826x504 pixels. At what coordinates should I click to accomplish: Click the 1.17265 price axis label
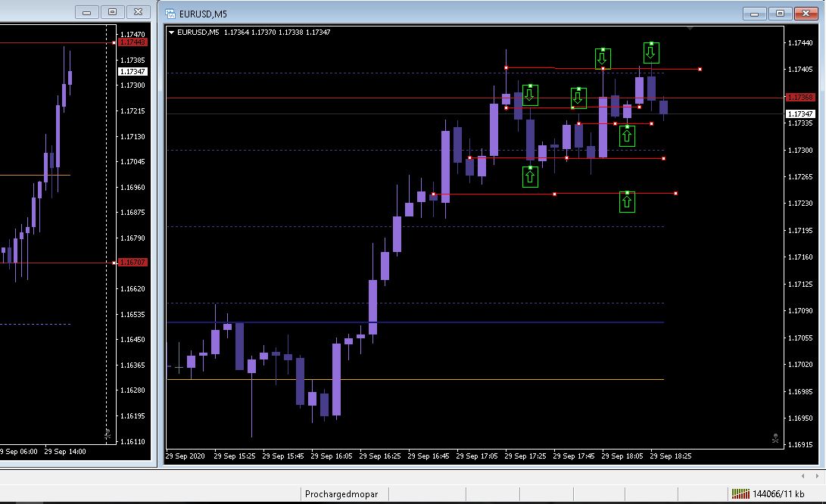pos(800,177)
